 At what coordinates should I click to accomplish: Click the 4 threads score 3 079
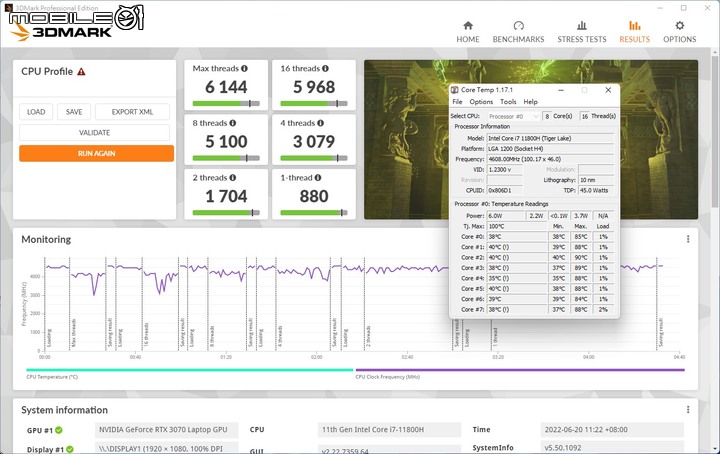click(x=314, y=142)
